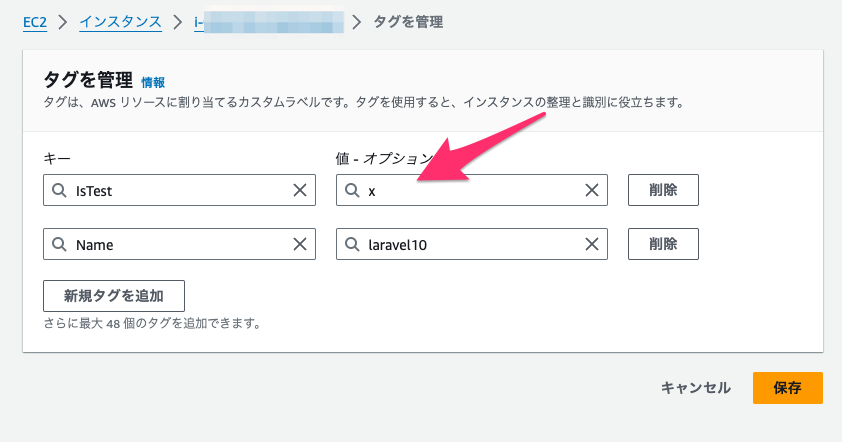
Task: Cancel with キャンセル button
Action: [x=695, y=388]
